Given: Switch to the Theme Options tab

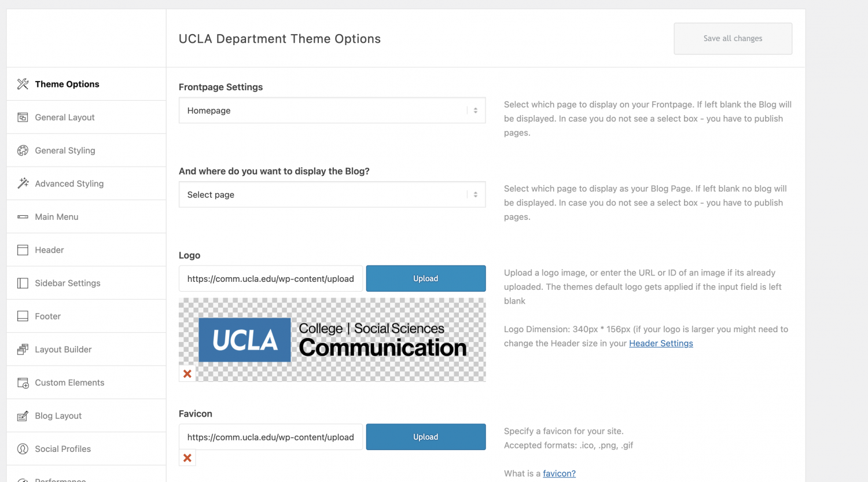Looking at the screenshot, I should [x=67, y=84].
